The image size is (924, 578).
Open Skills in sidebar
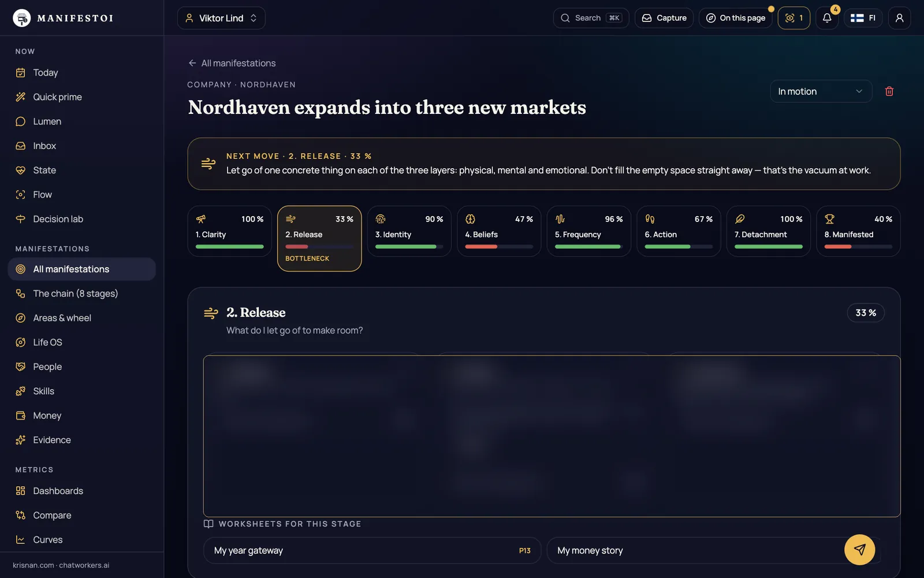(82, 391)
